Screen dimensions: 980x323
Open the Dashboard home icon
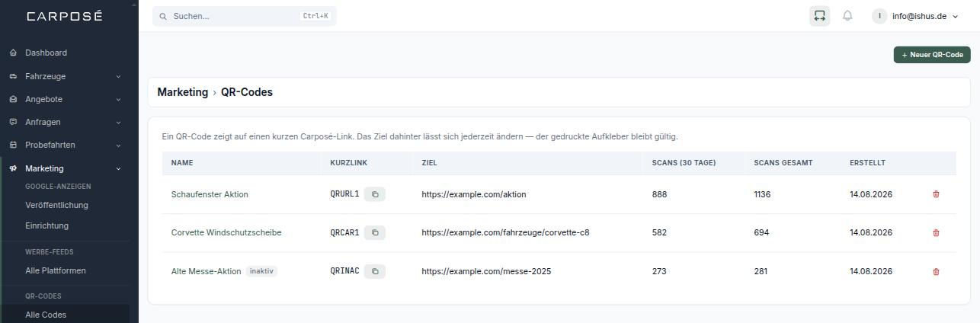(x=13, y=53)
